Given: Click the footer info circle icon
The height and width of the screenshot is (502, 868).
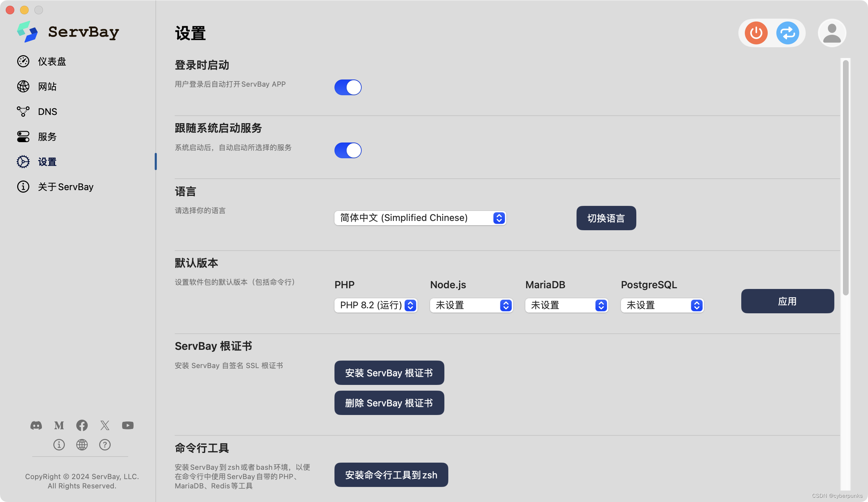Looking at the screenshot, I should click(59, 445).
